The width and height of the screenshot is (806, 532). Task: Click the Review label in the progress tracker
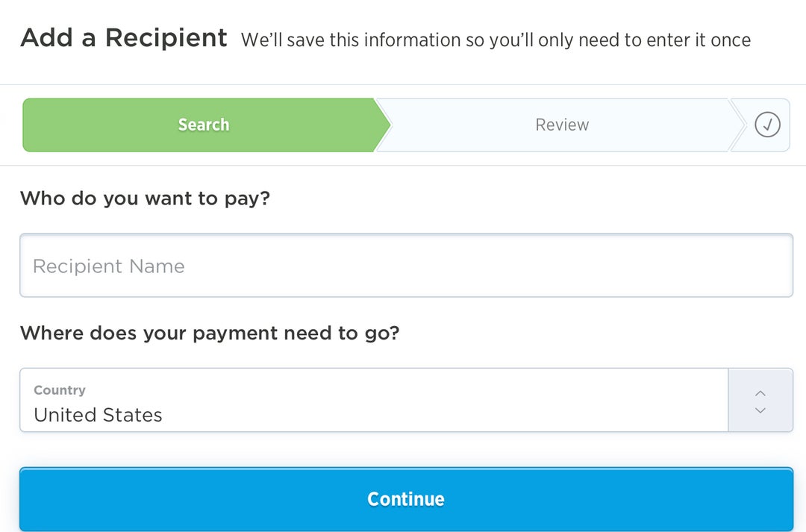[561, 125]
